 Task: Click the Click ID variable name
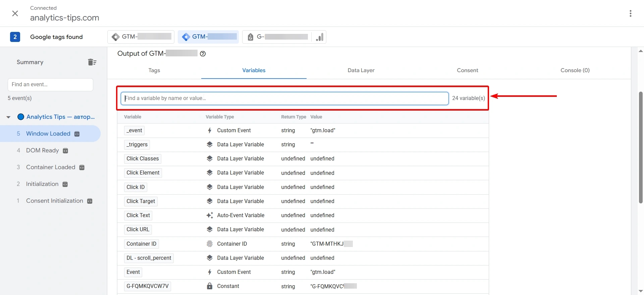[x=136, y=187]
